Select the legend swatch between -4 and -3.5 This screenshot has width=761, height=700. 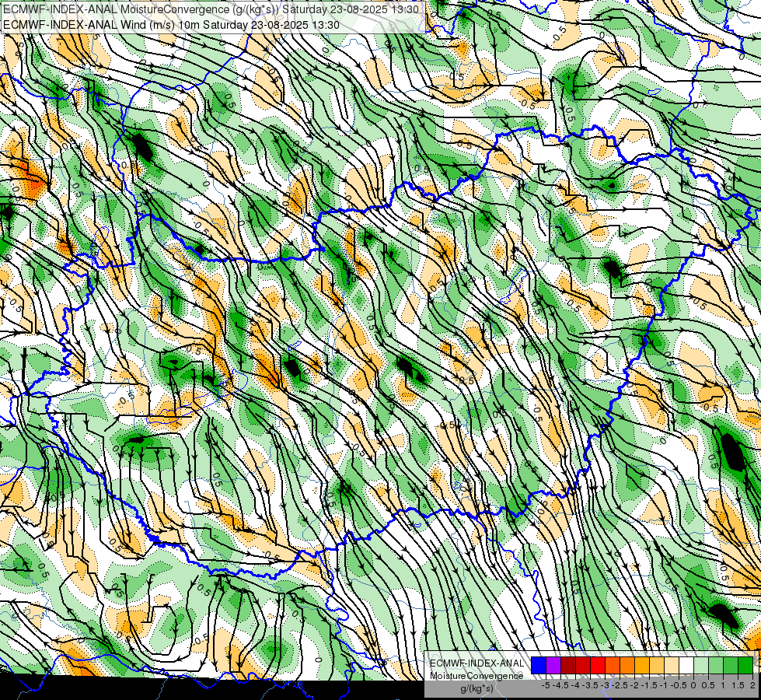[583, 666]
